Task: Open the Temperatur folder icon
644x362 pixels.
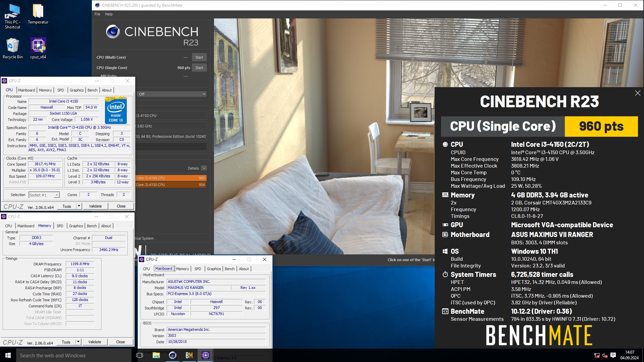Action: click(38, 14)
